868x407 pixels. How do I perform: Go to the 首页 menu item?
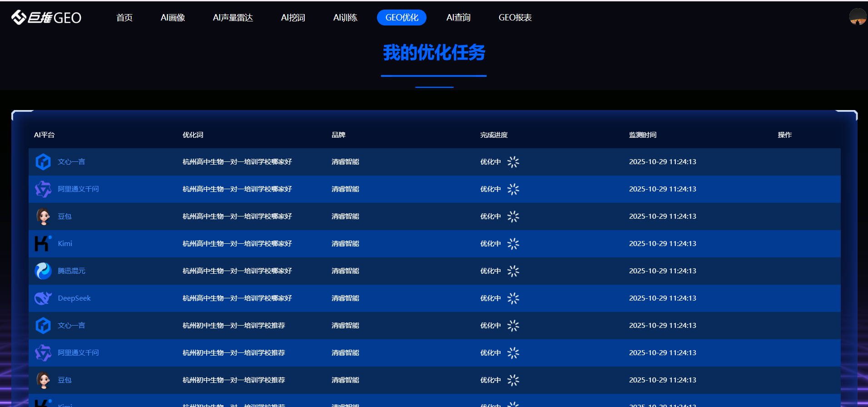124,18
